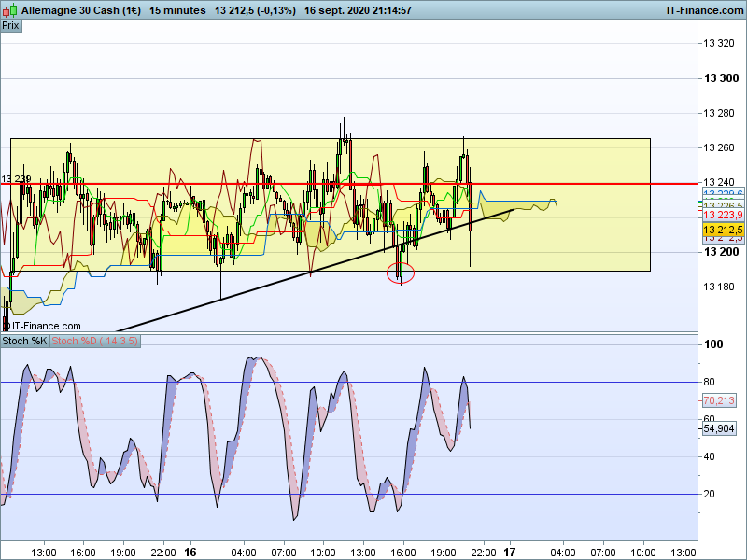747x560 pixels.
Task: Click the 13 280 price axis label
Action: (x=719, y=113)
